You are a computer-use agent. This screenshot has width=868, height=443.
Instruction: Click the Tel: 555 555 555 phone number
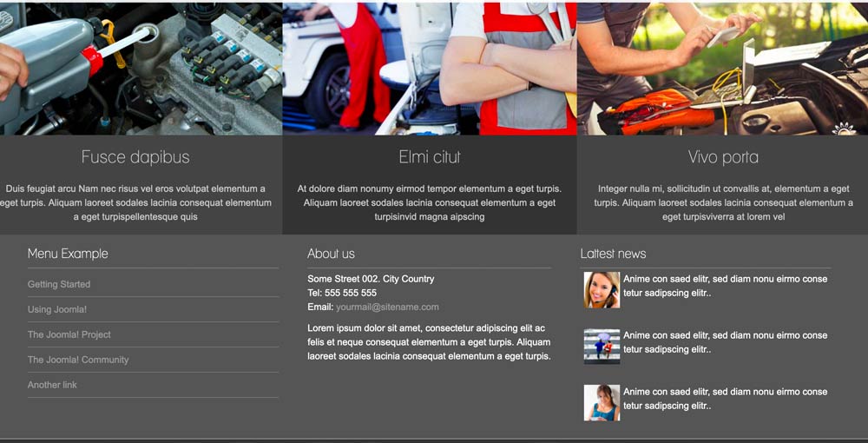(x=342, y=293)
